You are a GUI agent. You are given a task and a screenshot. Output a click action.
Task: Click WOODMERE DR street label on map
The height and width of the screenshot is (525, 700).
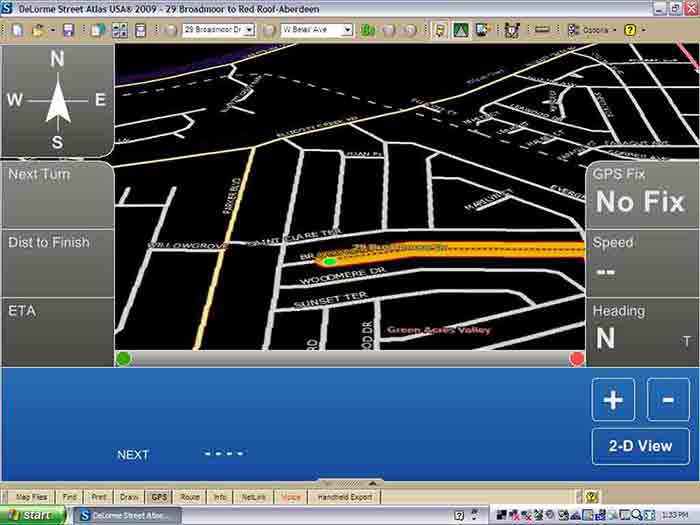coord(342,276)
